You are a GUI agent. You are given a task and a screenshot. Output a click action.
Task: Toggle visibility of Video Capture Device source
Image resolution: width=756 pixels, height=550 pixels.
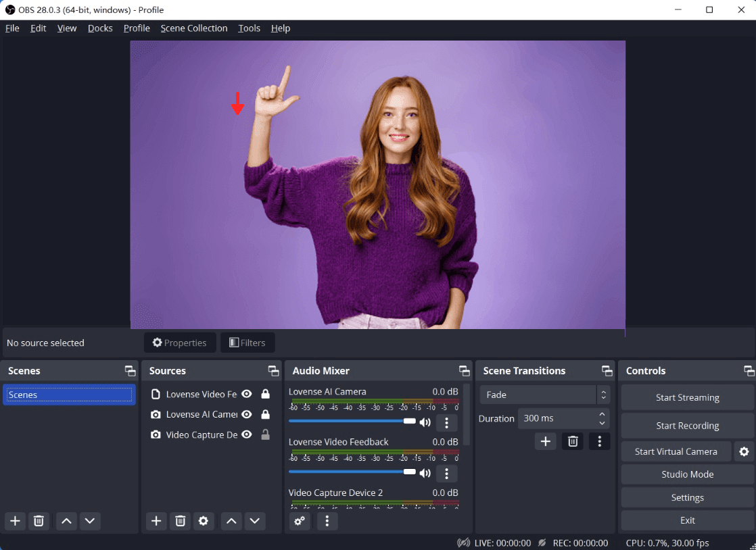247,434
